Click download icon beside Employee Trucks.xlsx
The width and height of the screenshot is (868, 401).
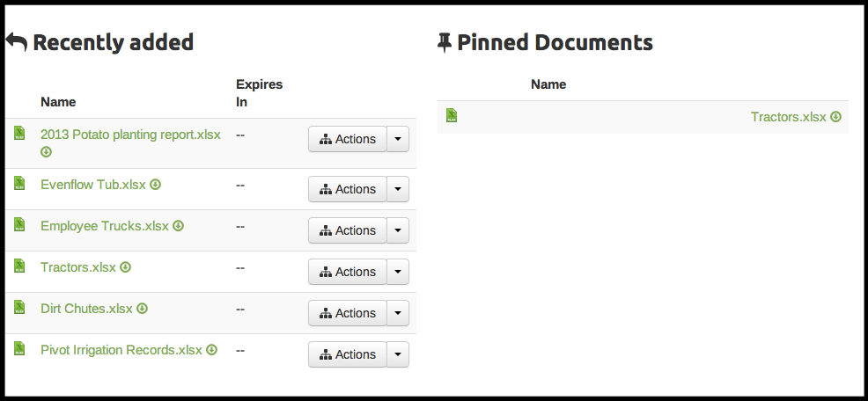click(x=178, y=226)
